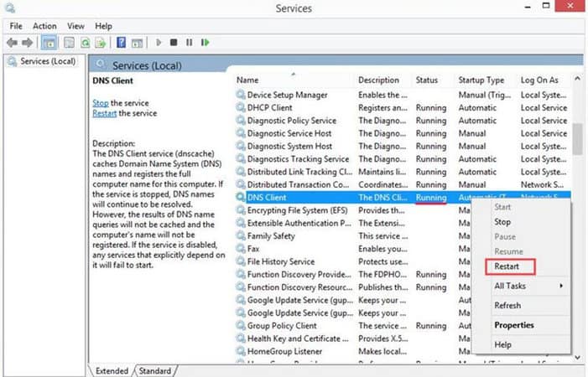Click the Stop the service link

(x=100, y=103)
